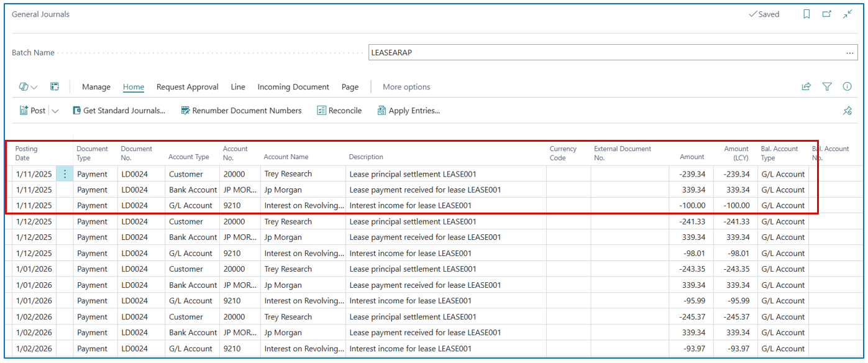Click Renumber Document Numbers
Viewport: 868px width, 363px height.
[241, 111]
